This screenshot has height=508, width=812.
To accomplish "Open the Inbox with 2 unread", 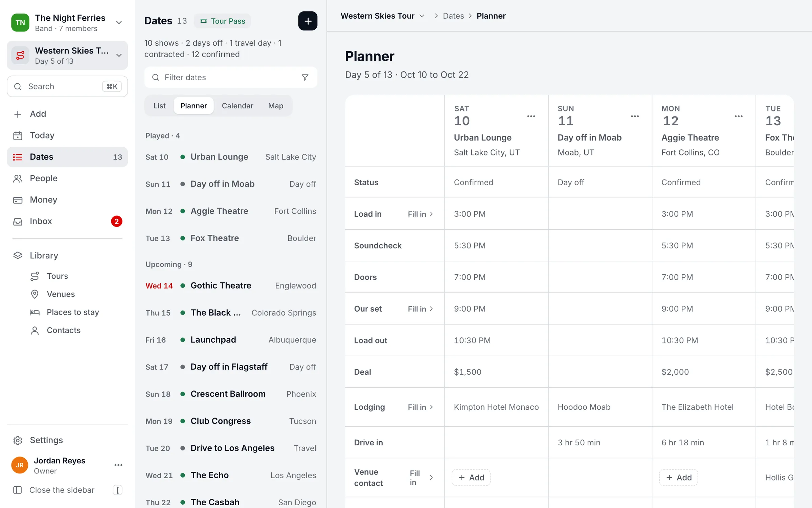I will click(x=67, y=221).
